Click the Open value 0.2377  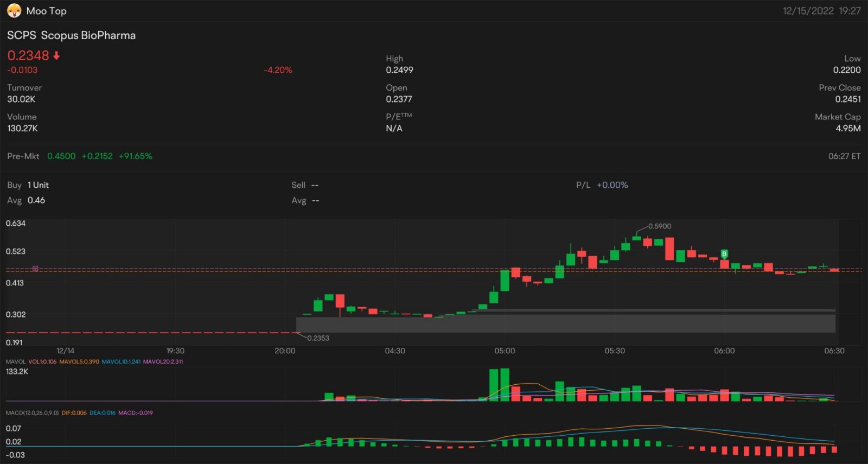399,99
